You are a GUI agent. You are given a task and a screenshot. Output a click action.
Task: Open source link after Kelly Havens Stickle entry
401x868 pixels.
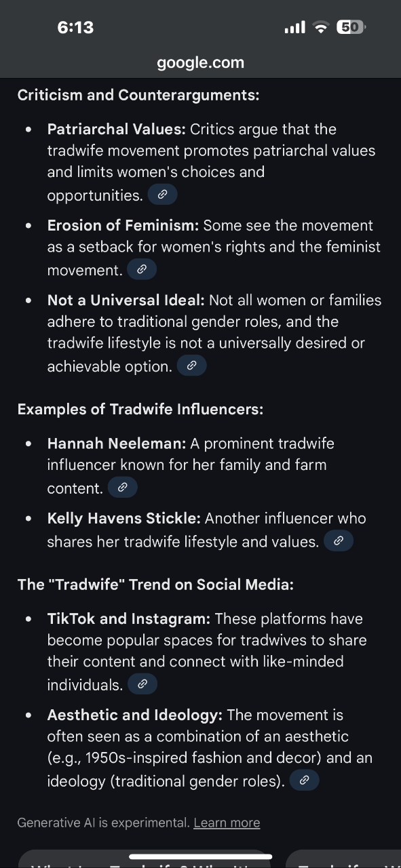click(x=339, y=540)
